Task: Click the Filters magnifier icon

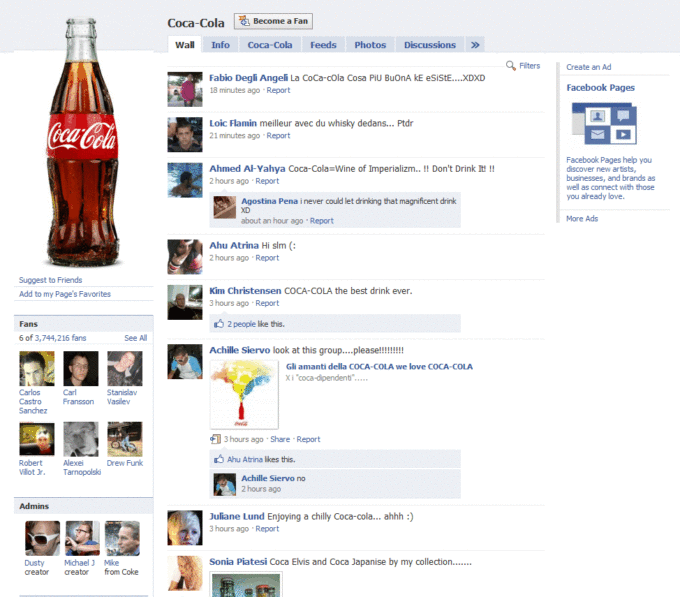Action: [510, 65]
